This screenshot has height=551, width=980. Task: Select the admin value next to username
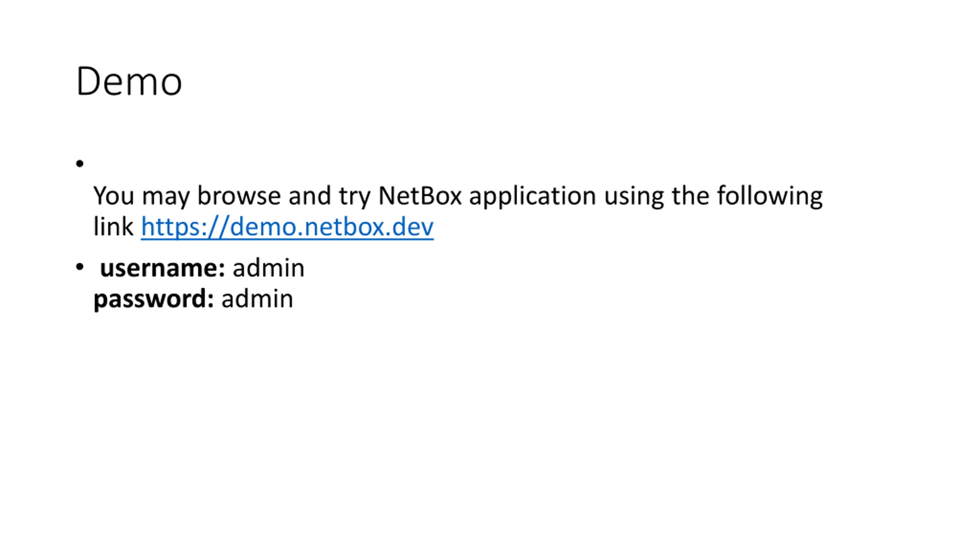point(269,268)
